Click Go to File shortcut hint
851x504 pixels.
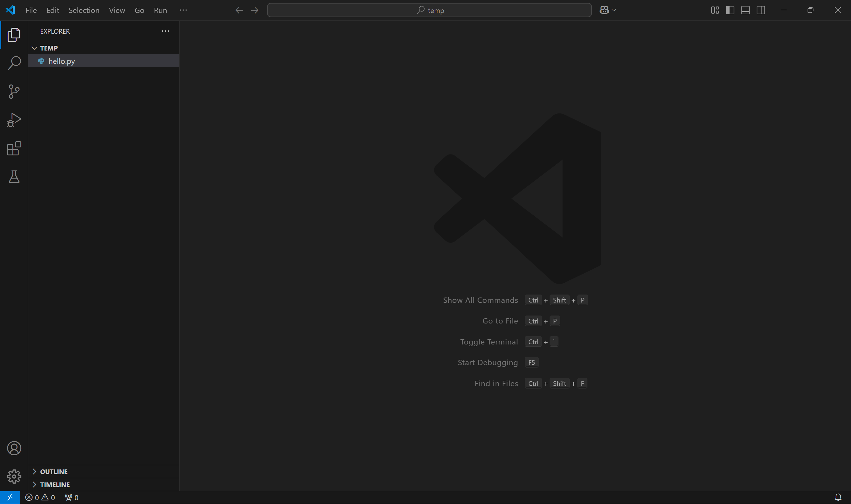[500, 321]
